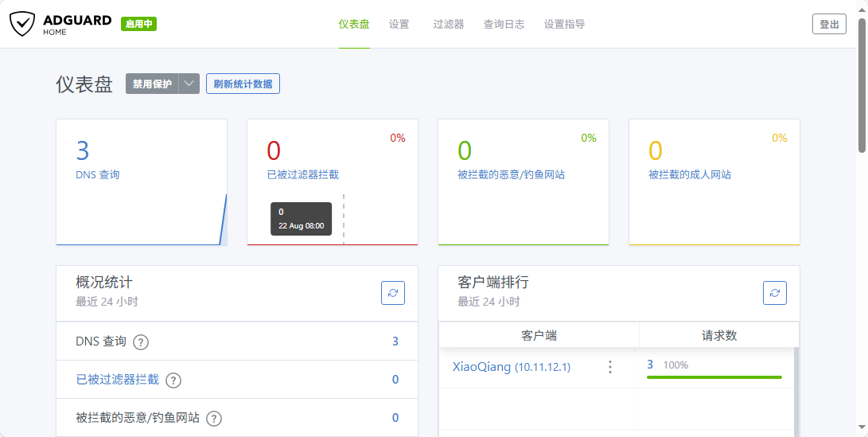Click the XiaoQiang request count 3

(x=651, y=365)
